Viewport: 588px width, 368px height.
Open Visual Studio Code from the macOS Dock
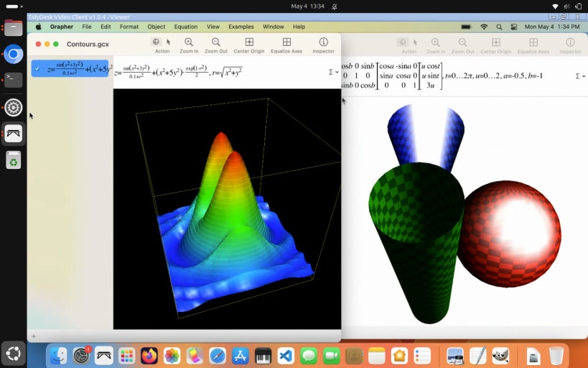286,355
